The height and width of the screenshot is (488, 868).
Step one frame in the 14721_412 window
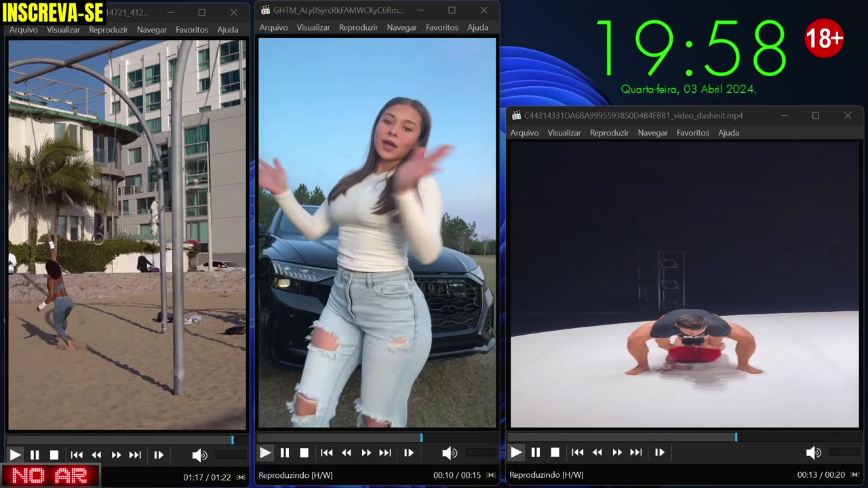pos(159,455)
